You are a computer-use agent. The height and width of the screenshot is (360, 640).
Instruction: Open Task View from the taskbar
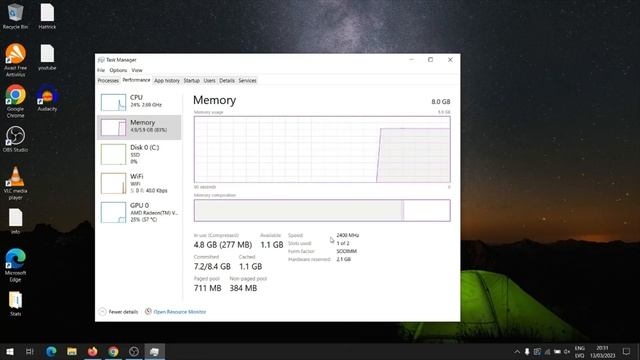click(x=29, y=351)
